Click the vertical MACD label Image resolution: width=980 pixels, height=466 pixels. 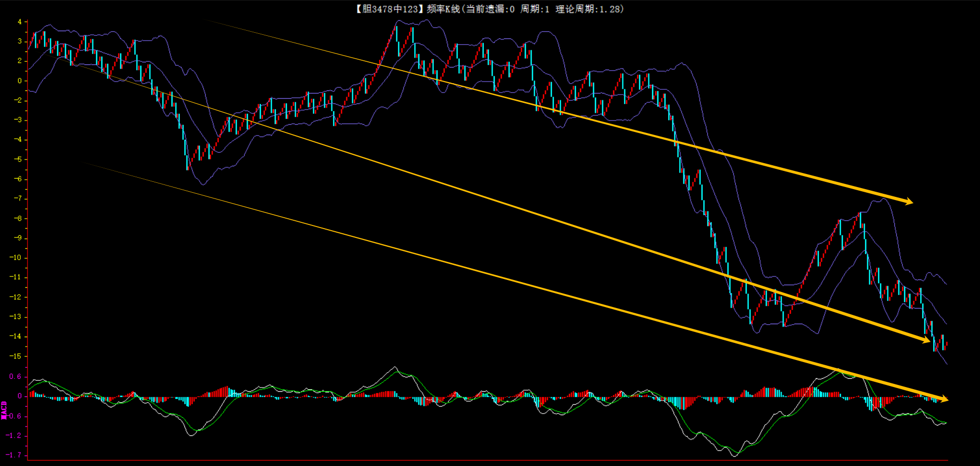tap(4, 410)
